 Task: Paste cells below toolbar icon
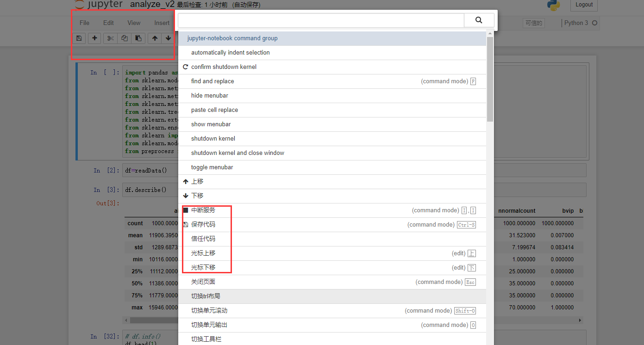[x=138, y=38]
